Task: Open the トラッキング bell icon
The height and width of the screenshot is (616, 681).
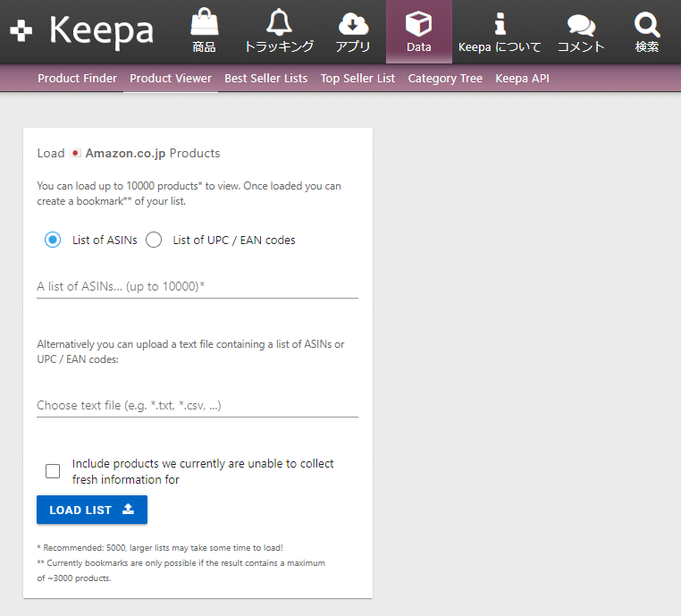Action: coord(279,22)
